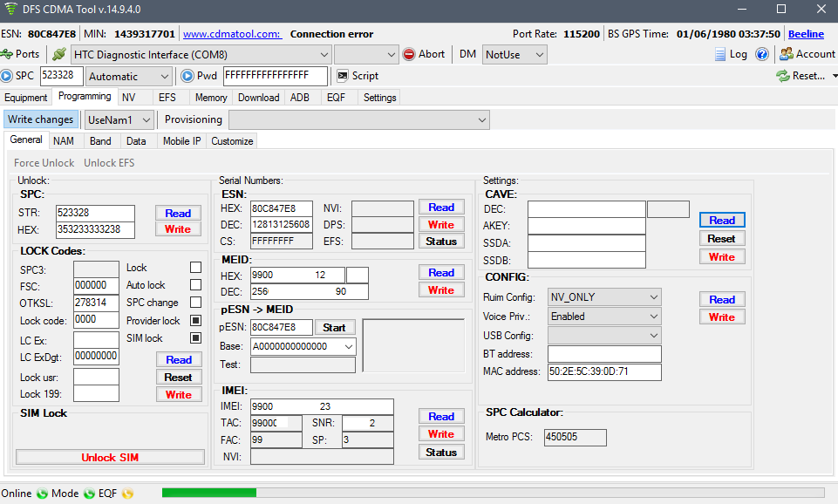This screenshot has width=838, height=504.
Task: Toggle the Lock checkbox
Action: [x=196, y=267]
